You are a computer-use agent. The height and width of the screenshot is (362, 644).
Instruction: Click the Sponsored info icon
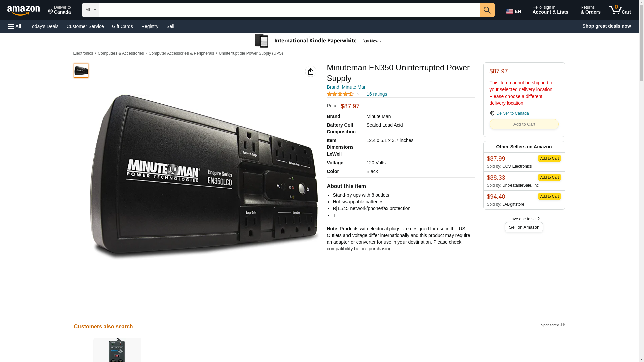(562, 325)
